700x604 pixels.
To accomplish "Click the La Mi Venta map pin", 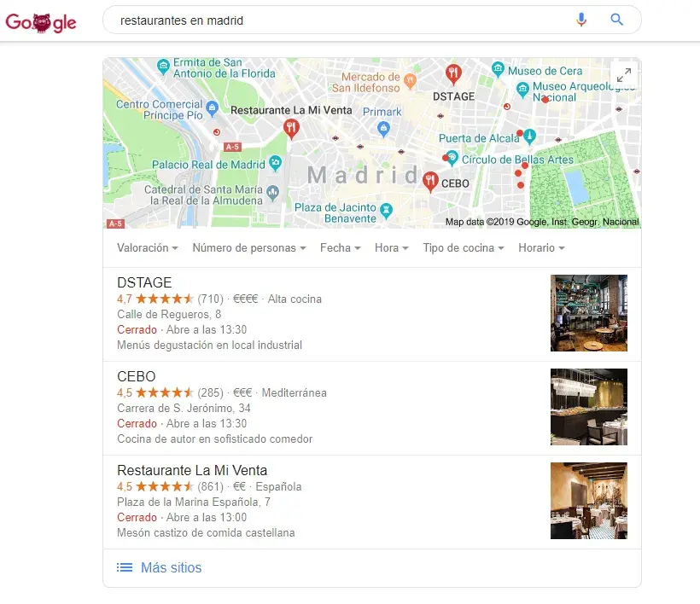I will click(x=291, y=130).
